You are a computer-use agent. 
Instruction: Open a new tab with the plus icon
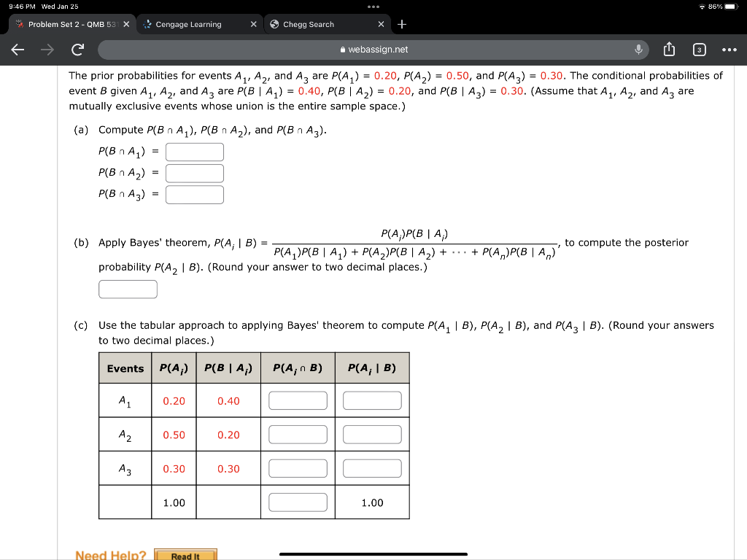pyautogui.click(x=401, y=24)
